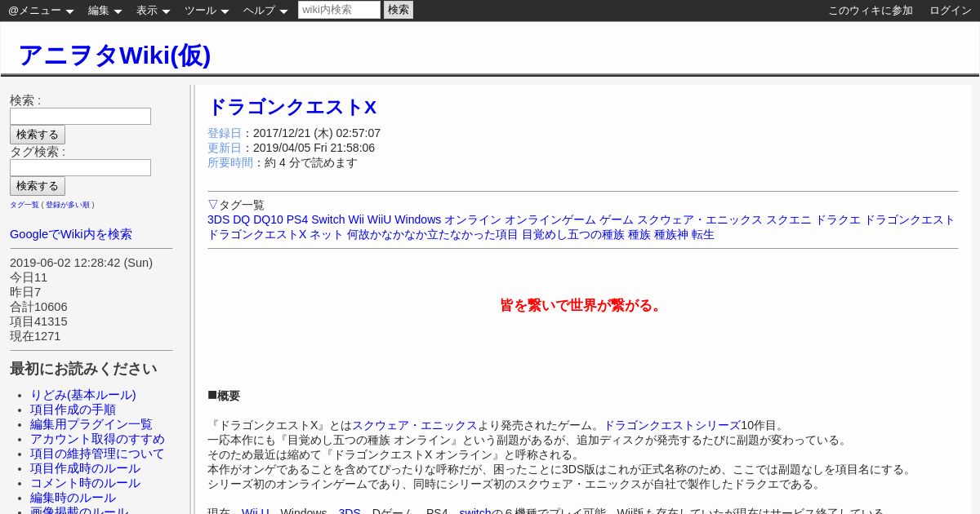Click the ログイン link
Screen dimensions: 980x514
click(951, 11)
